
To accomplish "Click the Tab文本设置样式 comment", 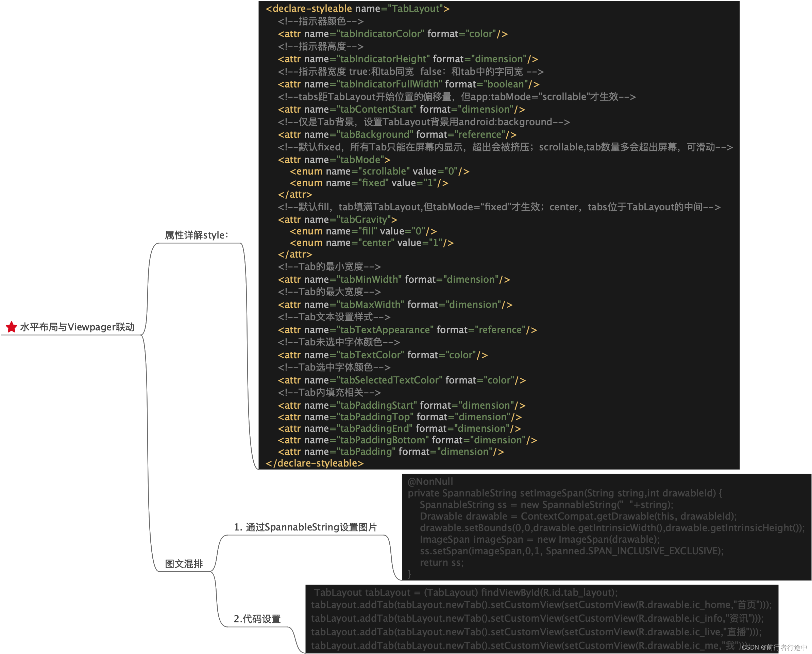I will (334, 317).
